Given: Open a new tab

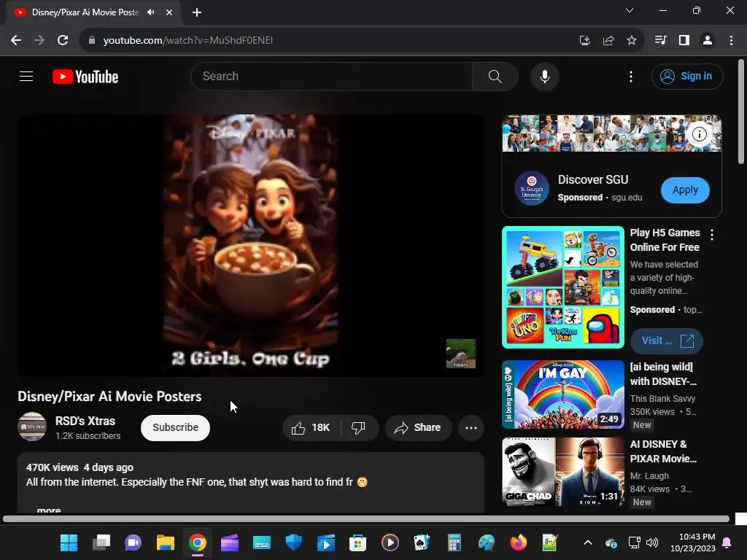Looking at the screenshot, I should coord(197,12).
